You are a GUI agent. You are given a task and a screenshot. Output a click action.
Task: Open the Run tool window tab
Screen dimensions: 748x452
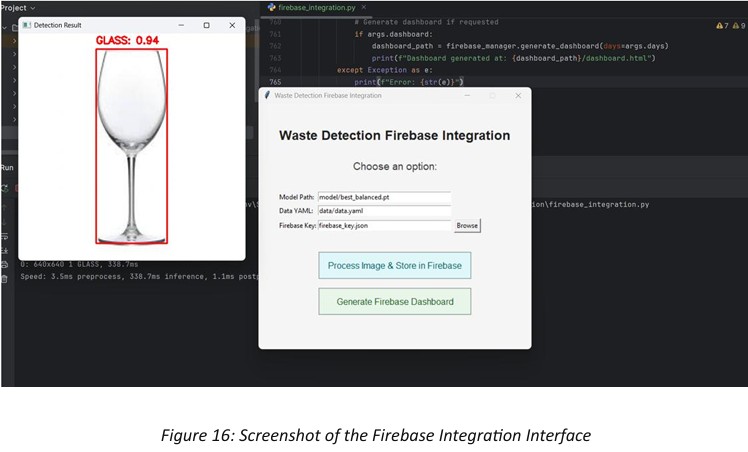tap(7, 168)
